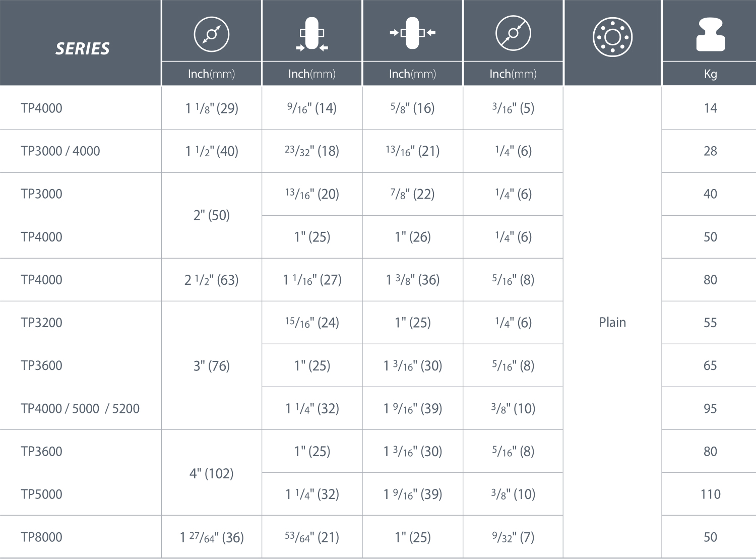756x559 pixels.
Task: Click the wheel diameter icon in header
Action: [x=212, y=34]
